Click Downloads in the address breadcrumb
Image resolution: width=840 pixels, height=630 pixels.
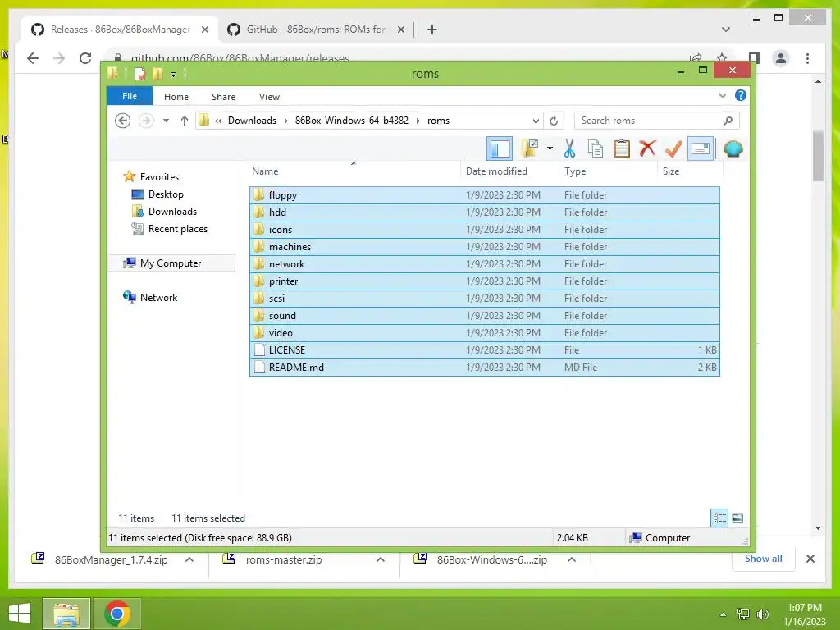pyautogui.click(x=252, y=121)
